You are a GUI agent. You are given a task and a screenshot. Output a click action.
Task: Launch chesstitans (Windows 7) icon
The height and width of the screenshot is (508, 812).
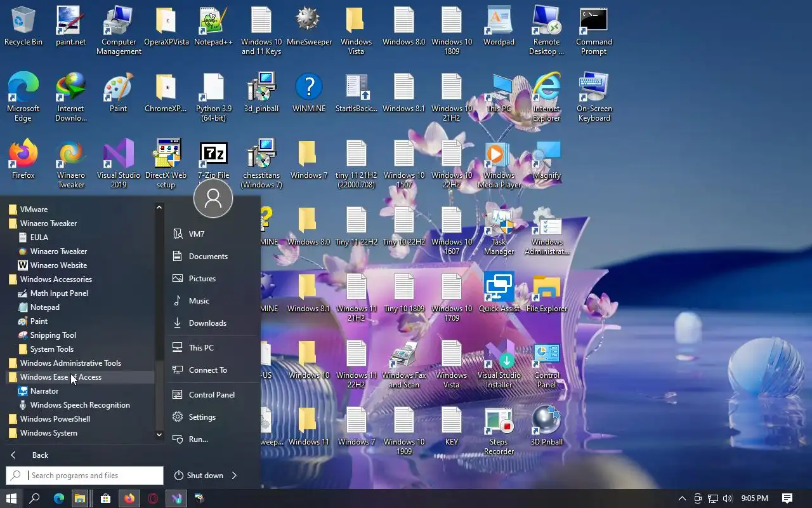coord(261,164)
